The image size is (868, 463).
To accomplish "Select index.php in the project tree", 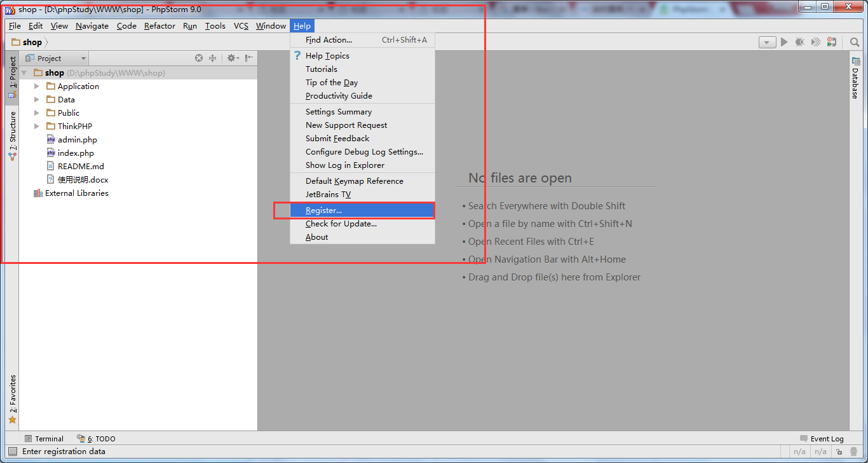I will coord(76,153).
